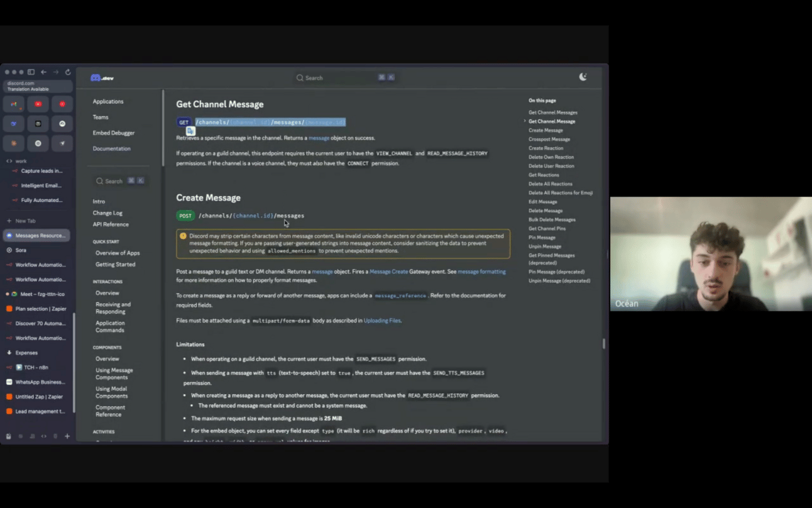812x508 pixels.
Task: Open the round red pinned tile beside YouTube
Action: (62, 104)
